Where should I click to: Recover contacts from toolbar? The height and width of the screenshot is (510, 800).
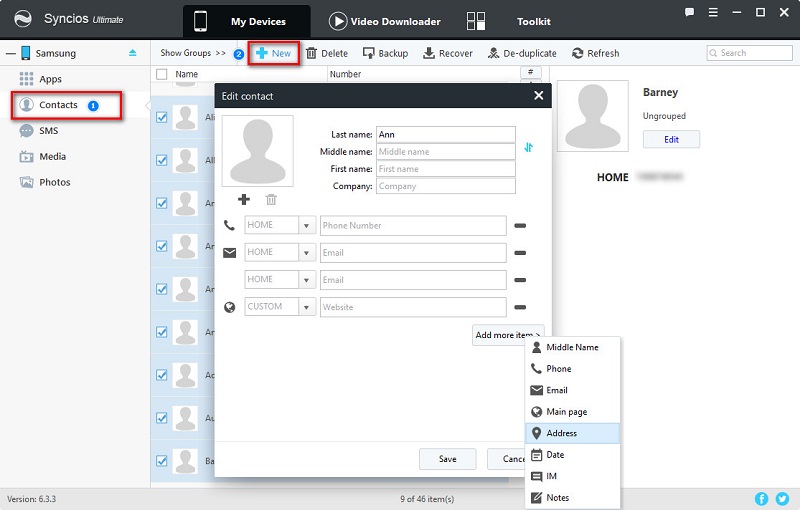point(448,53)
